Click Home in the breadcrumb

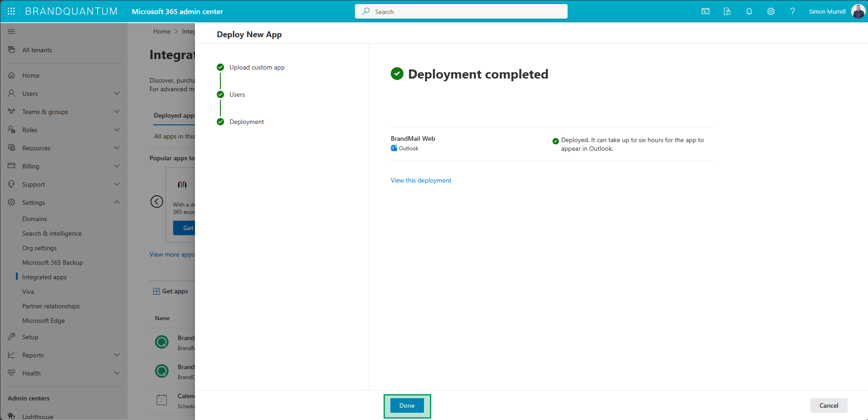click(x=162, y=31)
